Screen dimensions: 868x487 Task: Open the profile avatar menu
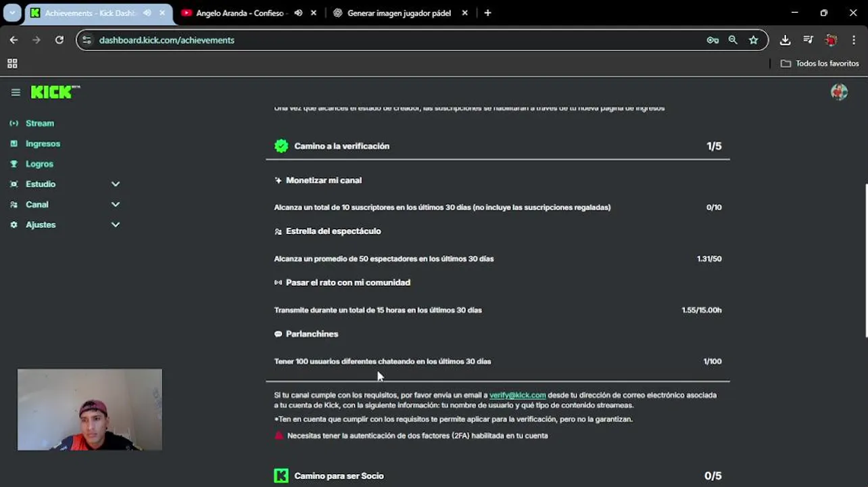(x=839, y=93)
